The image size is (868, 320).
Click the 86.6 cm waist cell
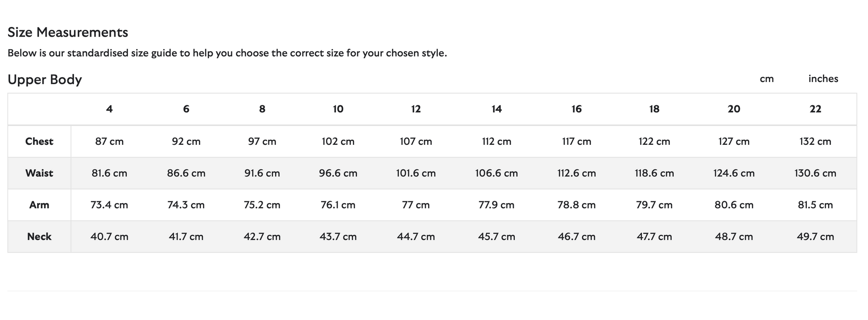pos(186,173)
